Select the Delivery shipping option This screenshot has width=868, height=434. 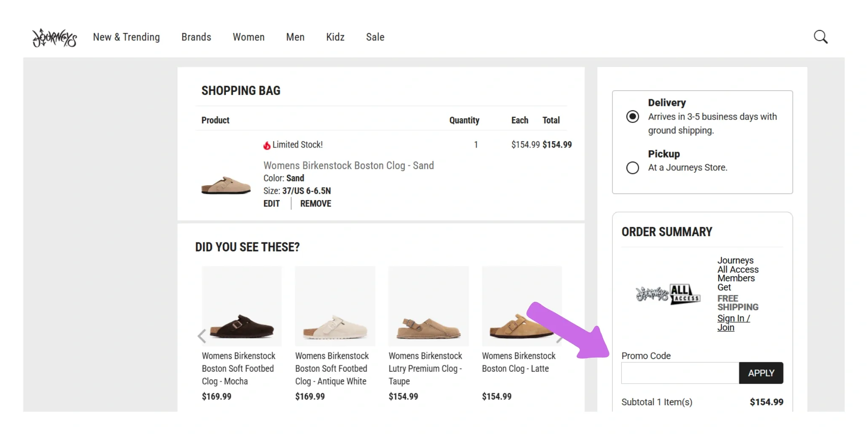633,117
